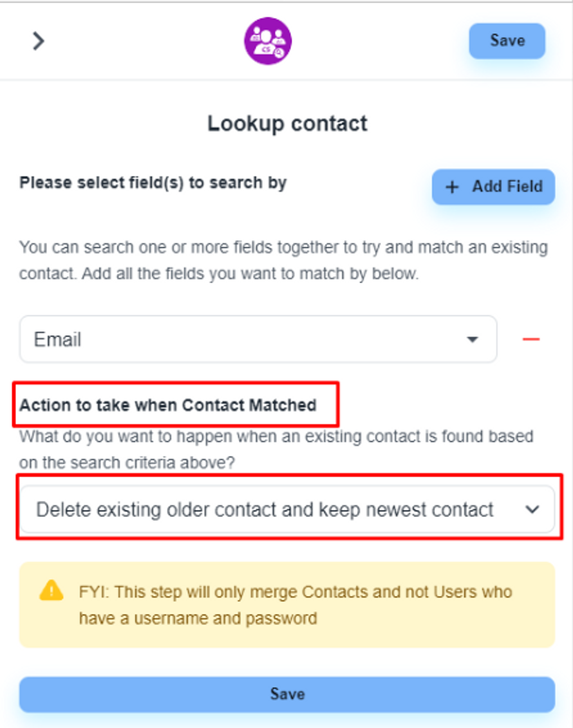Click the small caret in Email field

[473, 339]
